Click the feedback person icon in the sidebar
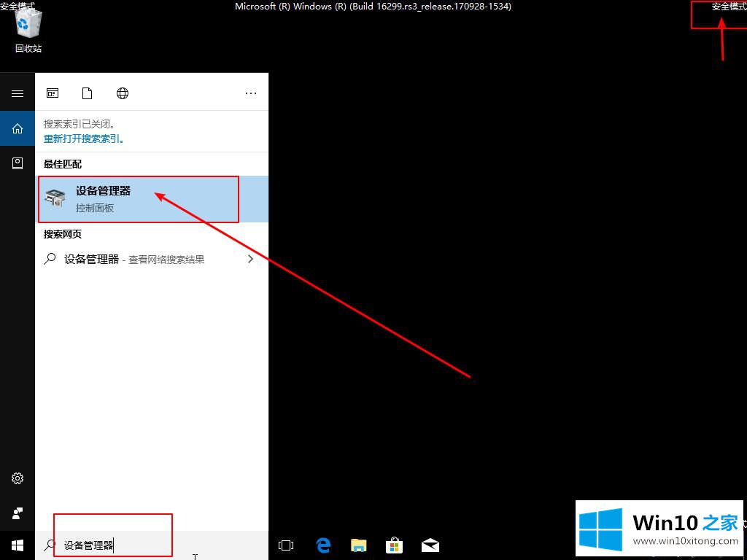The image size is (747, 560). 18,513
